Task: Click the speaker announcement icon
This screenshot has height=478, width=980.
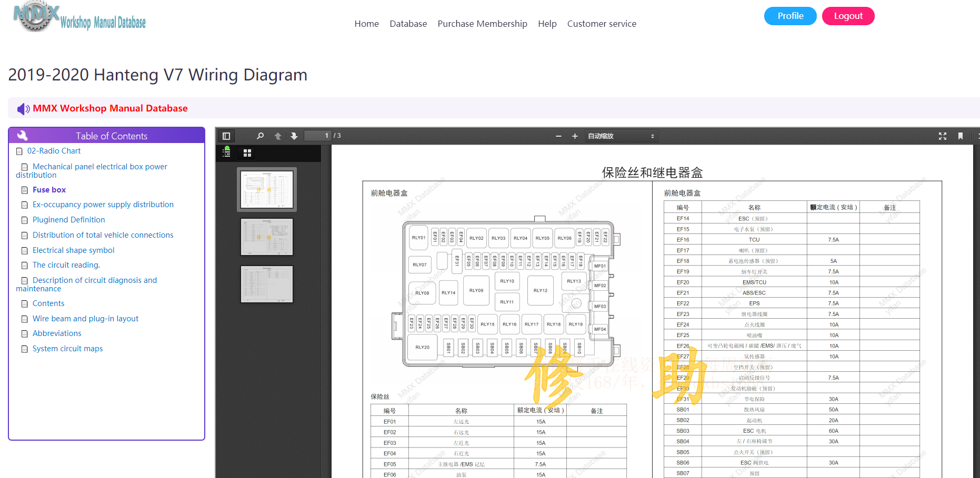Action: click(24, 109)
